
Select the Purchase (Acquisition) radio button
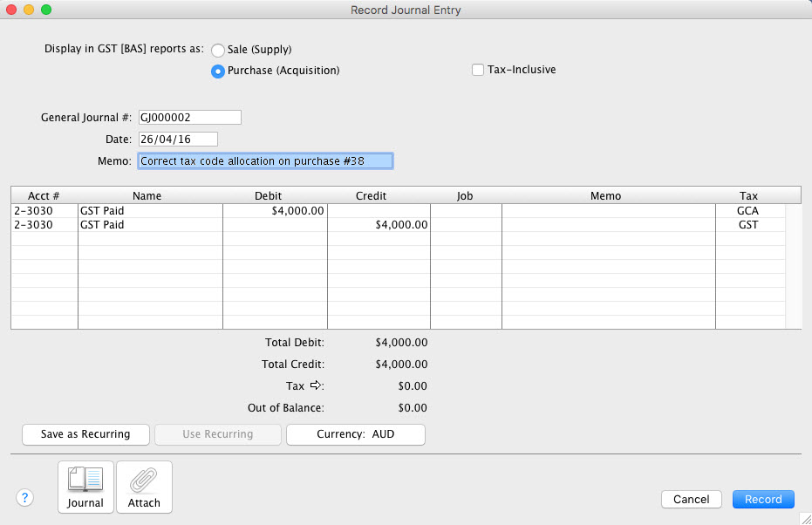click(217, 71)
